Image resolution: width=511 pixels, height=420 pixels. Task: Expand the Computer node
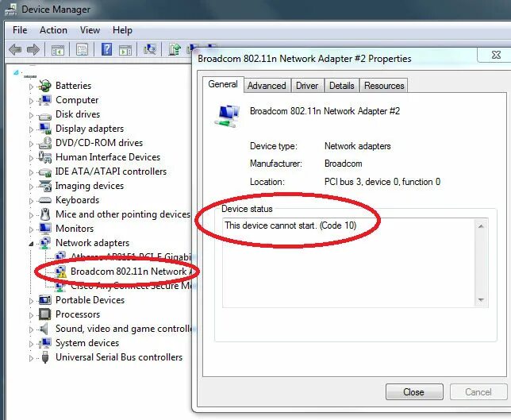(x=31, y=101)
